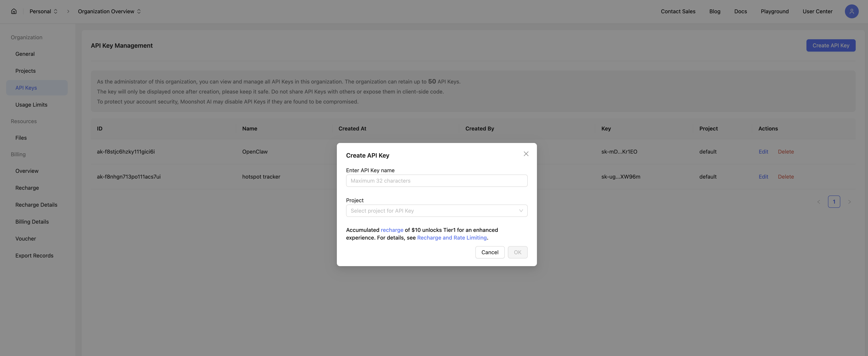
Task: Cancel the Create API Key dialog
Action: 490,252
